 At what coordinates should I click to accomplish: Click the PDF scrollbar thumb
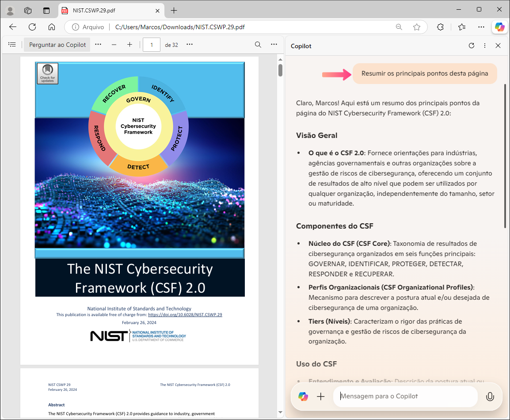(280, 70)
